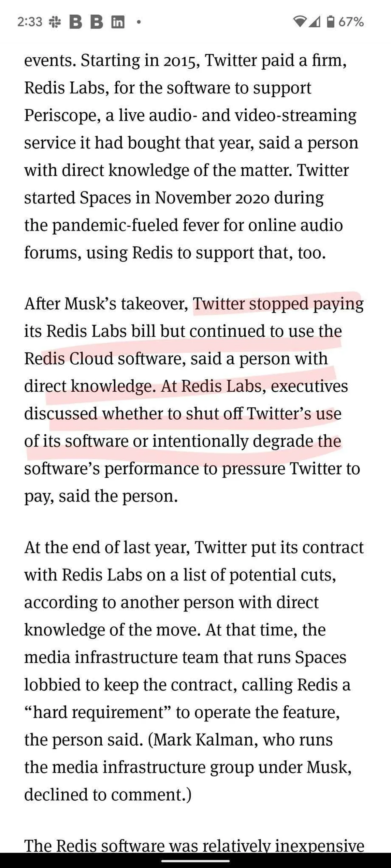Tap the second bold B notification icon

97,22
